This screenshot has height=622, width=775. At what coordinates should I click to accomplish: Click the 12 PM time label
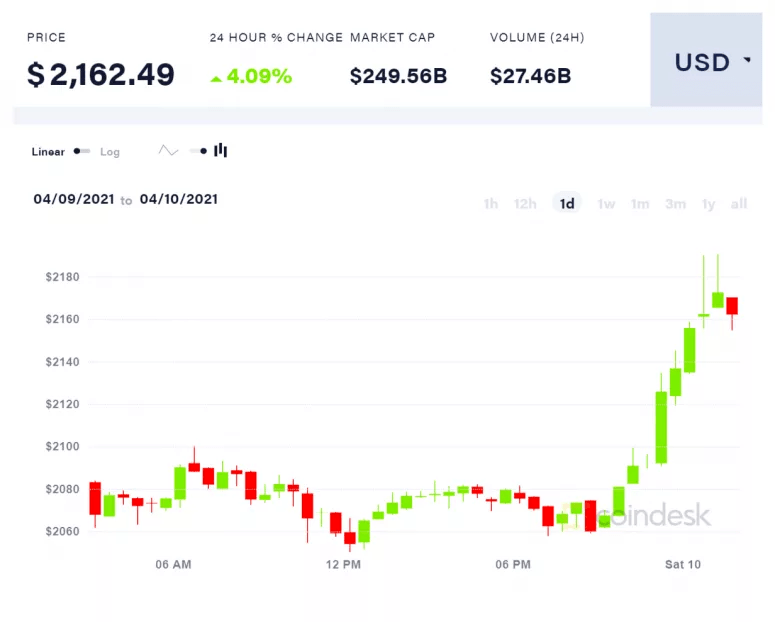point(344,564)
